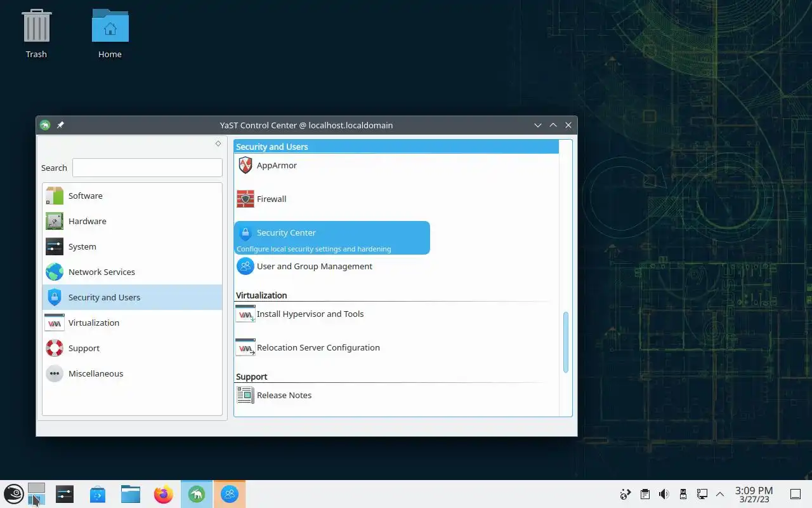Click into the Search field

(147, 168)
